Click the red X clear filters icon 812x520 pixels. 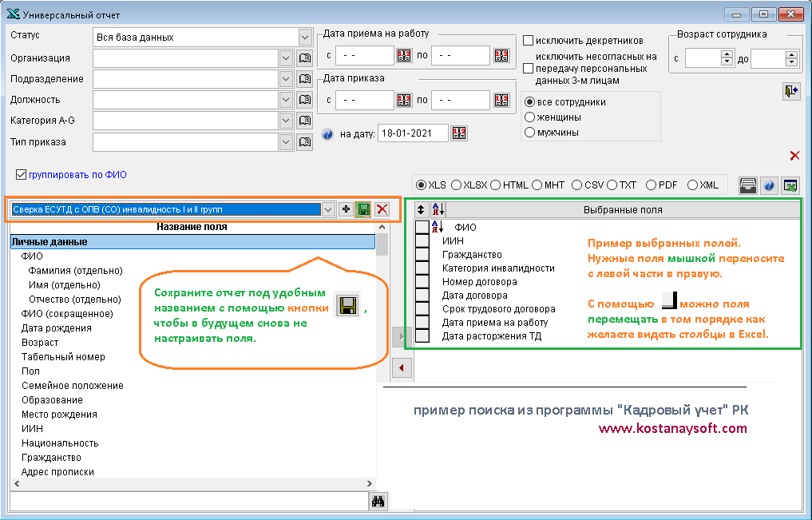(x=794, y=156)
